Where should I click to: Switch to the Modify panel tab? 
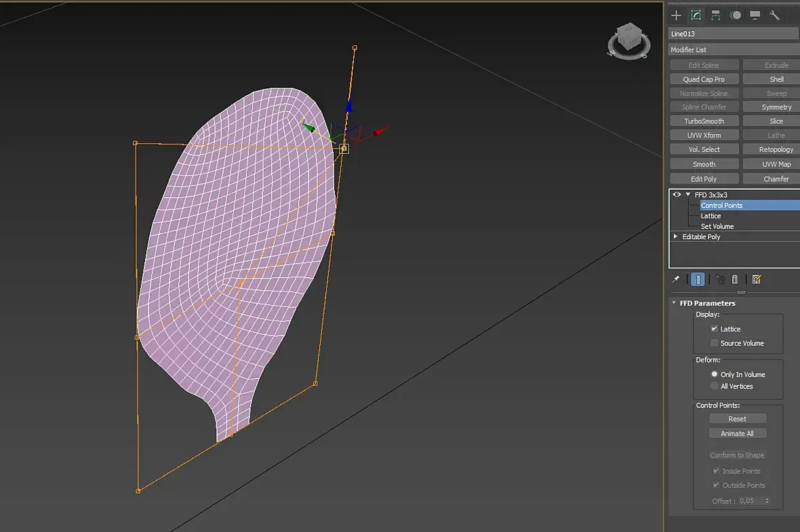[x=696, y=16]
